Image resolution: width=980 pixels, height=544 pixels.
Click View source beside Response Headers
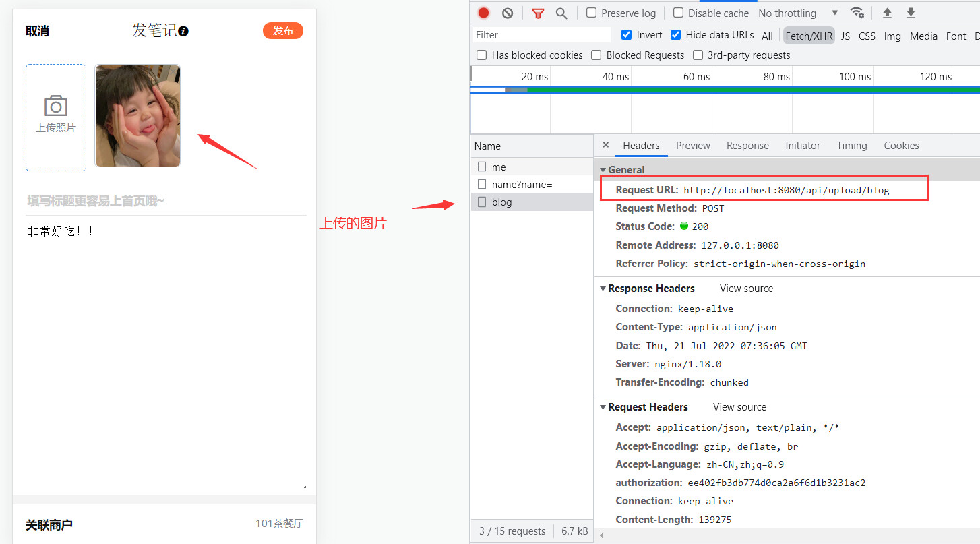point(746,289)
